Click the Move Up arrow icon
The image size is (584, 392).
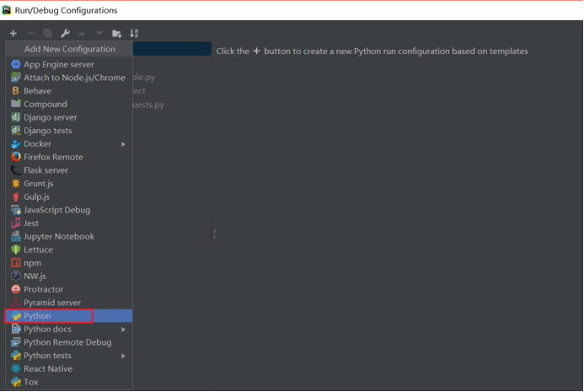[82, 34]
